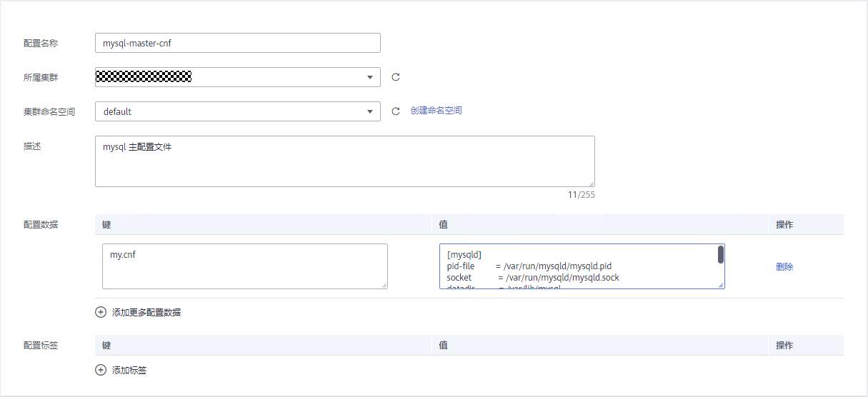Refresh the 集群命名空间 namespace list

[x=396, y=111]
